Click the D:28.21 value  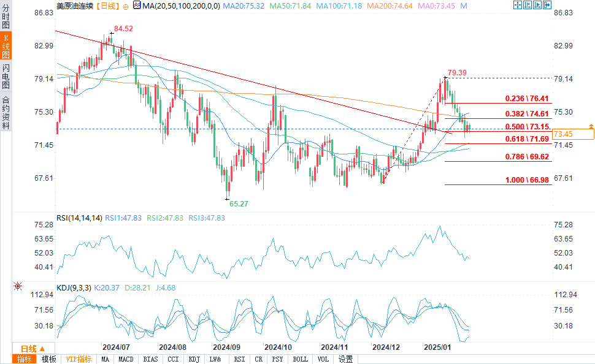click(137, 288)
